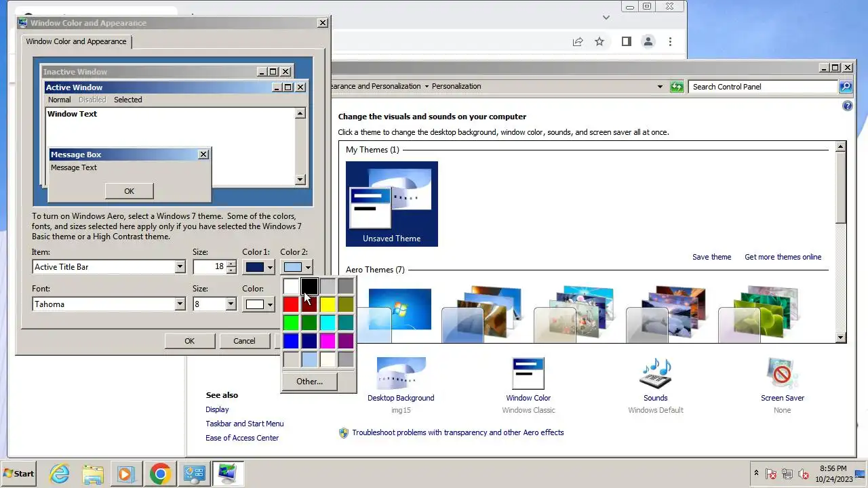Open the Screen Saver icon
Image resolution: width=868 pixels, height=488 pixels.
(x=782, y=373)
